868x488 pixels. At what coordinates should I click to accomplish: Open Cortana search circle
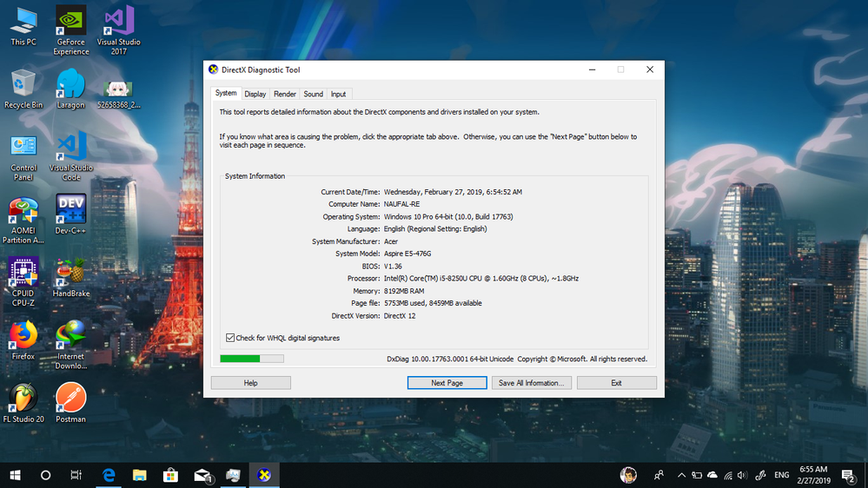[x=46, y=475]
